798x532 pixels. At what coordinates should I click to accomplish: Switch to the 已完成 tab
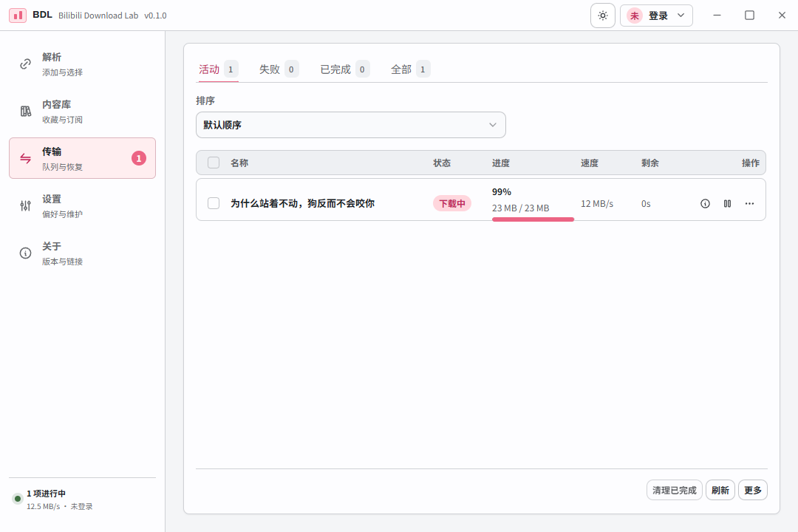click(344, 69)
